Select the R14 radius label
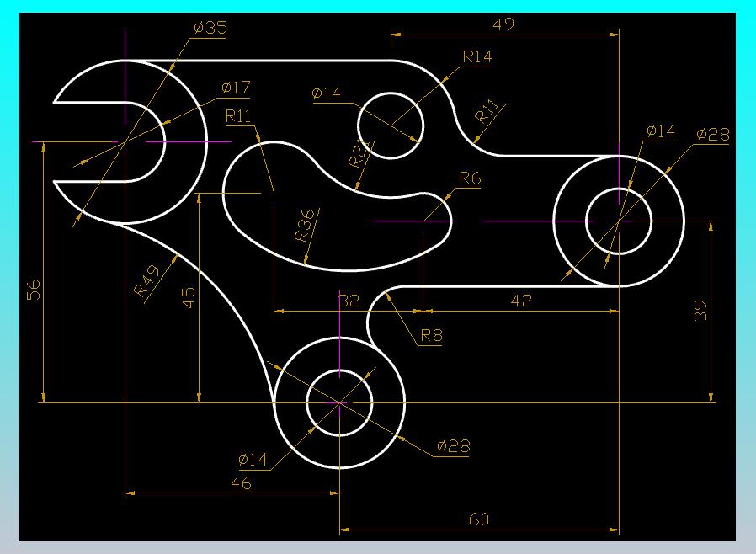This screenshot has height=554, width=756. coord(477,57)
